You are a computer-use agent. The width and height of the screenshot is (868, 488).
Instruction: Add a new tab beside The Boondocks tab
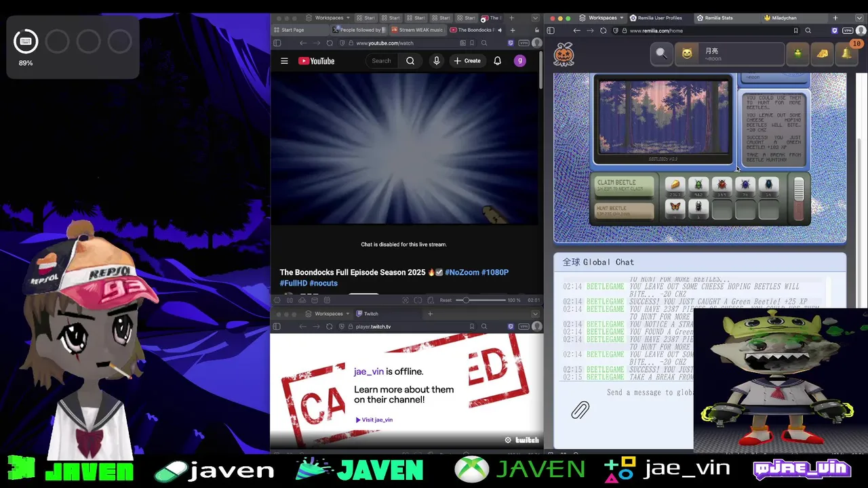click(512, 30)
